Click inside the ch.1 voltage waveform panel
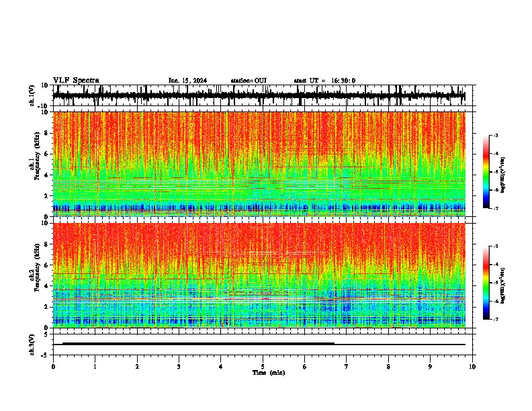532x411 pixels. pos(262,95)
